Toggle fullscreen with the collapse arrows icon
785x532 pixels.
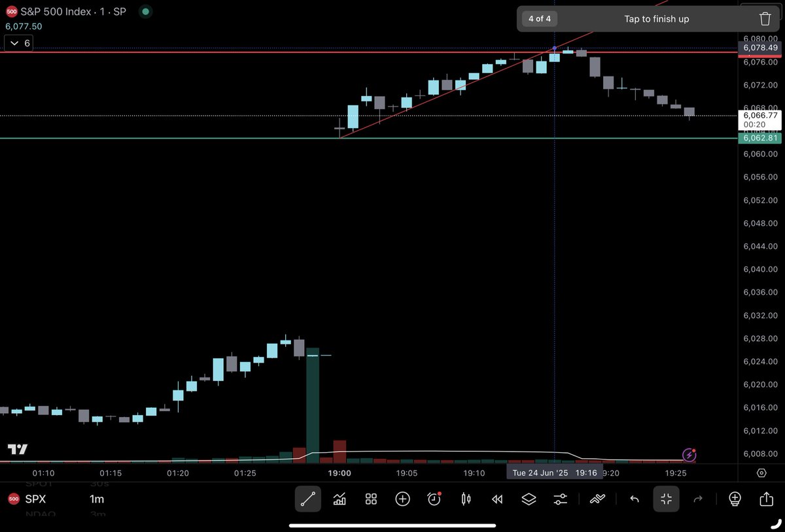[666, 499]
